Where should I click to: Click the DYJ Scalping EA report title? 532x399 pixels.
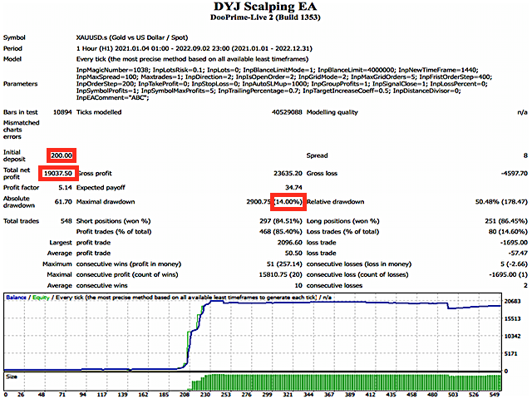265,7
